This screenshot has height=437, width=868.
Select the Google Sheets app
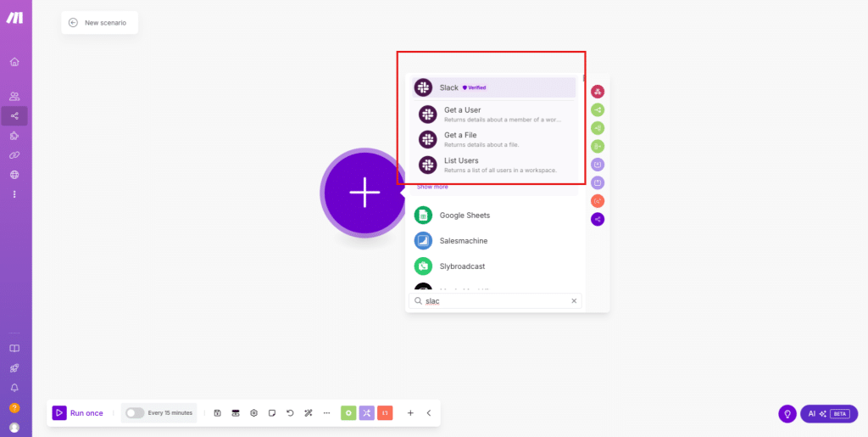click(x=494, y=215)
